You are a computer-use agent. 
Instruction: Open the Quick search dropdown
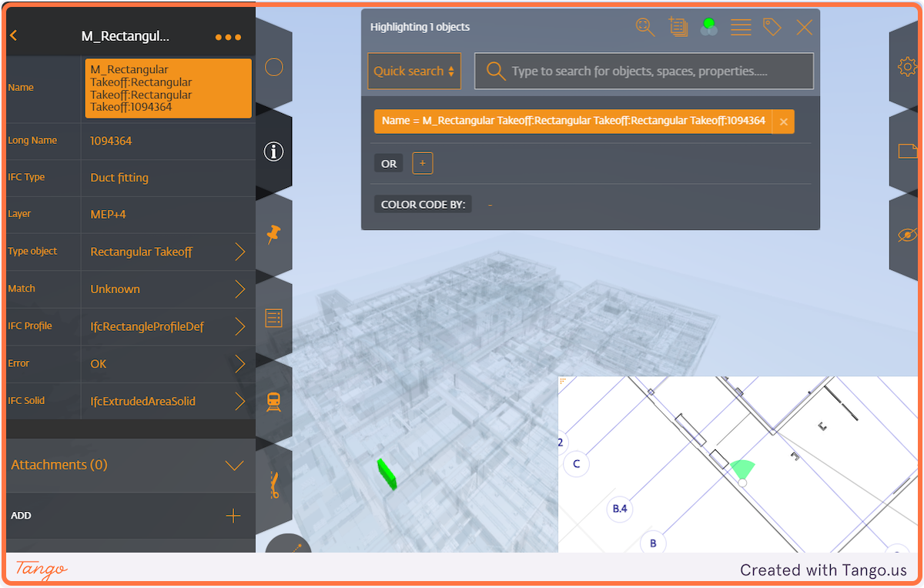click(x=414, y=71)
